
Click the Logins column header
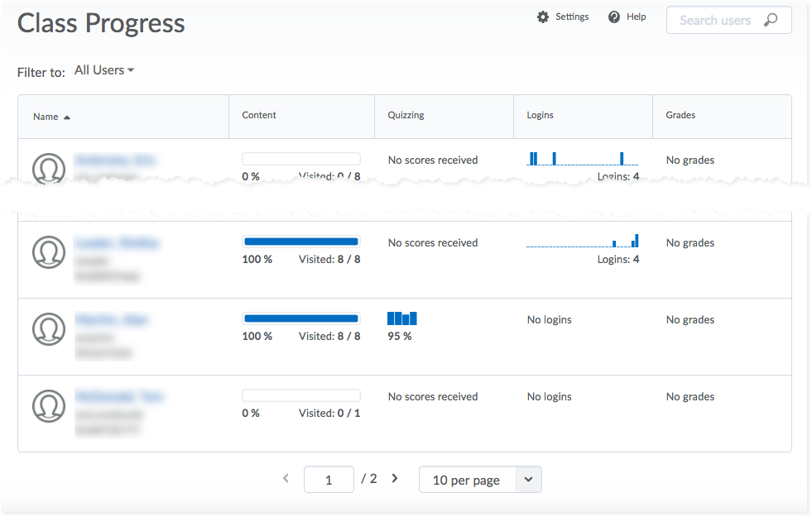click(x=541, y=116)
